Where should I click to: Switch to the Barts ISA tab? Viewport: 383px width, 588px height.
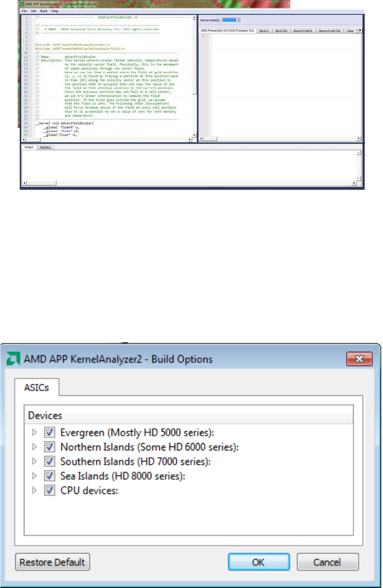281,31
